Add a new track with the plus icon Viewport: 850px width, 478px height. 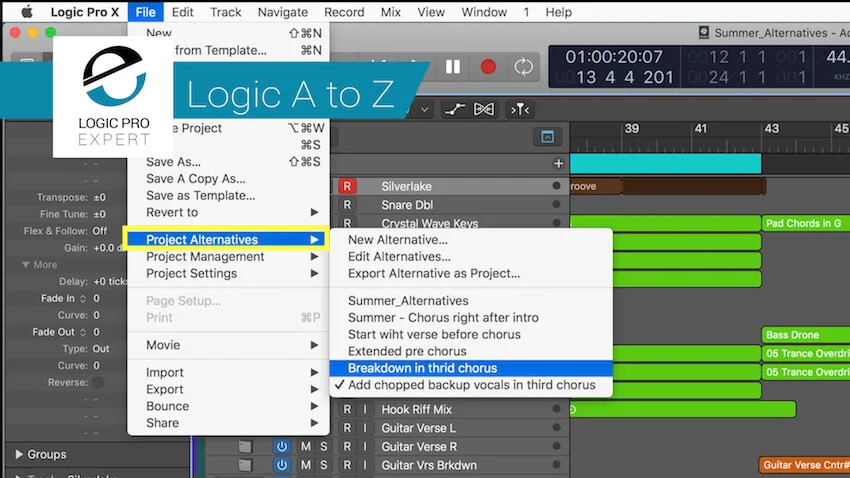point(558,163)
